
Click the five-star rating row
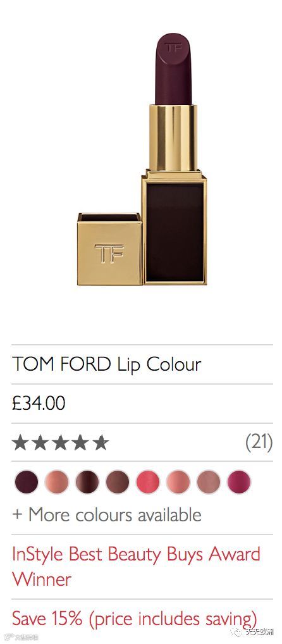coord(142,442)
